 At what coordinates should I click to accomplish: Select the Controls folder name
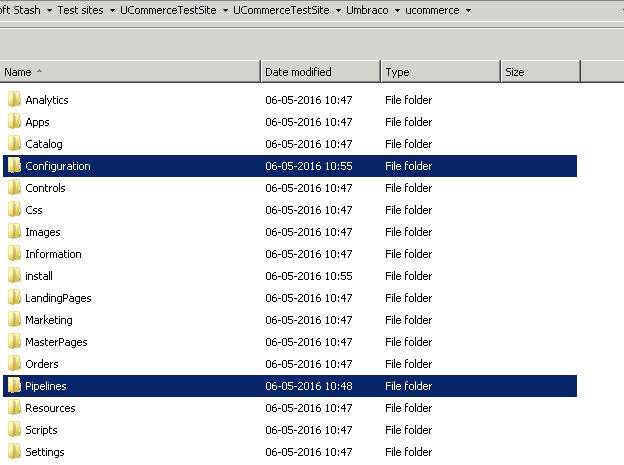pyautogui.click(x=45, y=188)
